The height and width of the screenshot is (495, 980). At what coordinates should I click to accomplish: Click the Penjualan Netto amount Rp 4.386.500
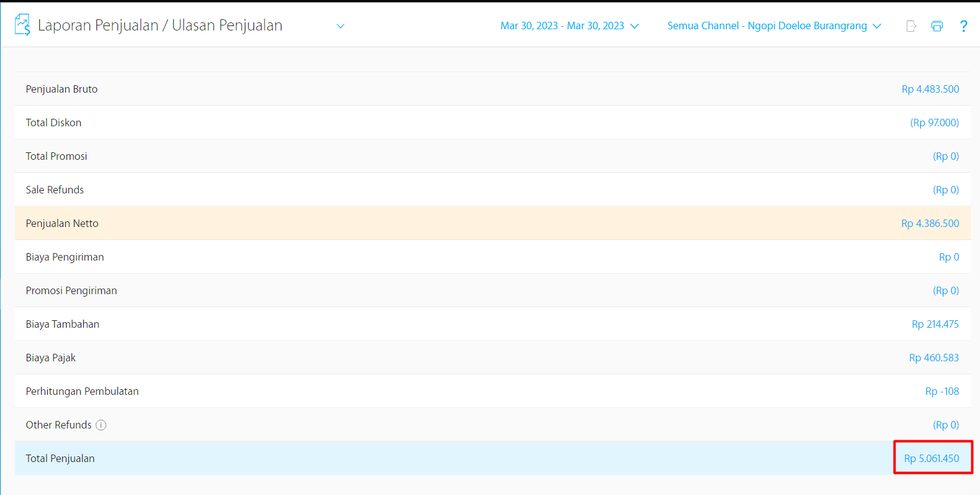click(x=930, y=223)
